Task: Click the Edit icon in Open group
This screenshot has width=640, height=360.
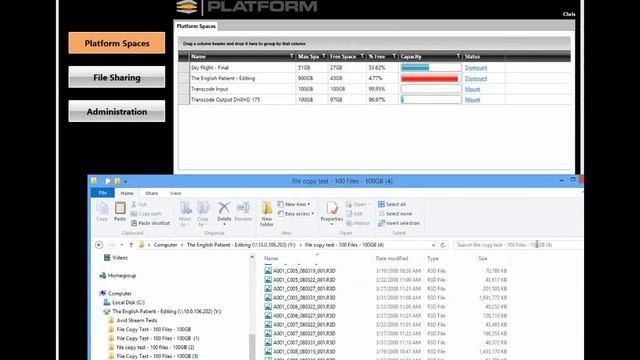Action: pos(354,213)
